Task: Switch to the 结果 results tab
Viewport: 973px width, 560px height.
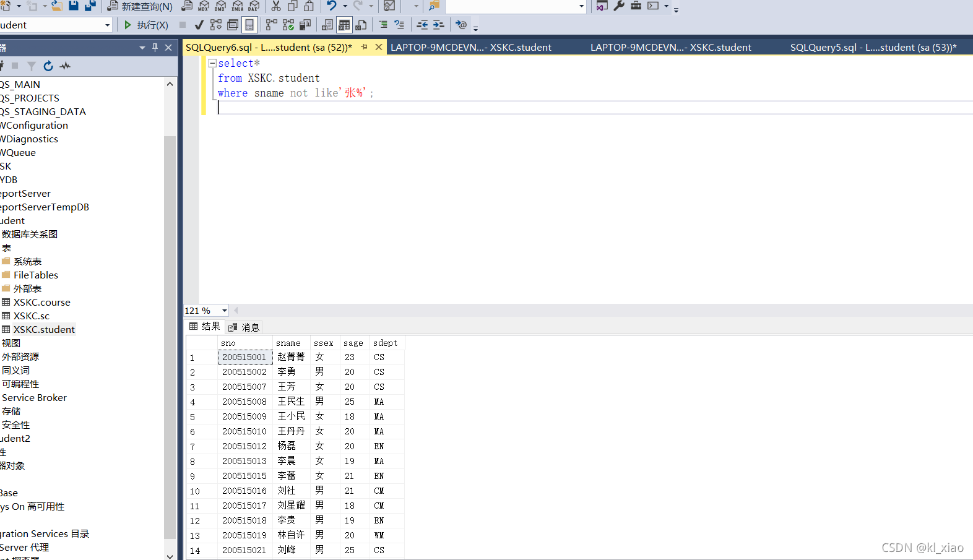Action: click(205, 326)
